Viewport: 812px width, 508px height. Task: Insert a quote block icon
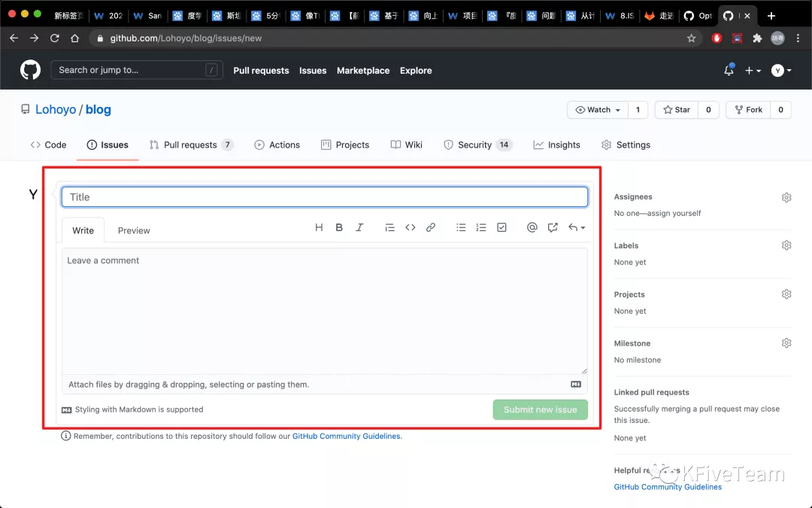390,227
